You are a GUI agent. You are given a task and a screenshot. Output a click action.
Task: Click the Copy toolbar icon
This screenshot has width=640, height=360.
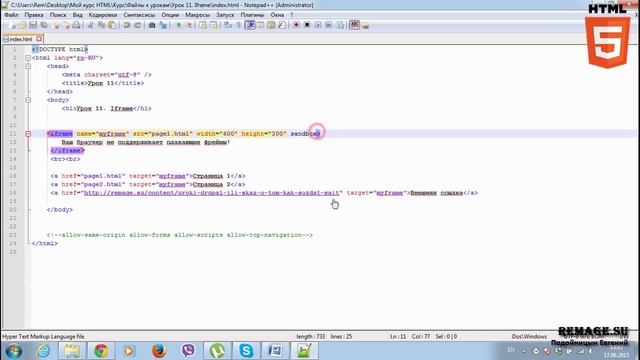[101, 25]
